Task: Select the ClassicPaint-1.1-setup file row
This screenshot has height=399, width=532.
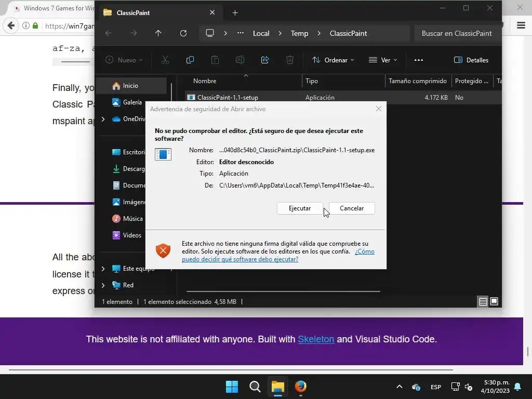Action: (x=343, y=97)
